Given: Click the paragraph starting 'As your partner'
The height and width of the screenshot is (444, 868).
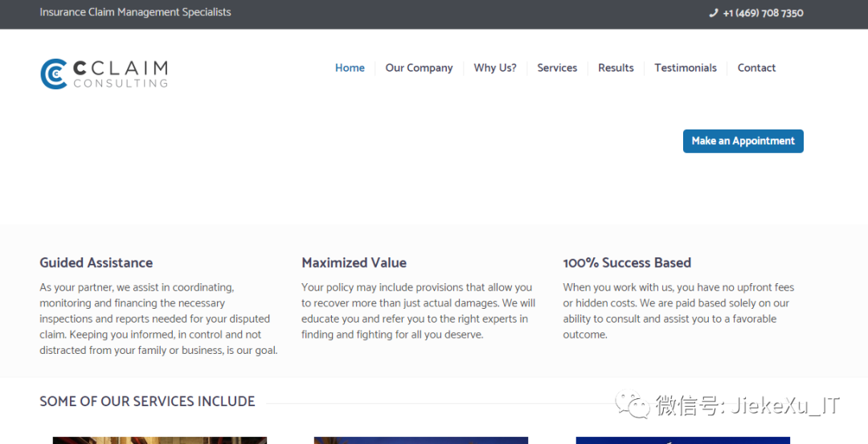Looking at the screenshot, I should coord(159,319).
